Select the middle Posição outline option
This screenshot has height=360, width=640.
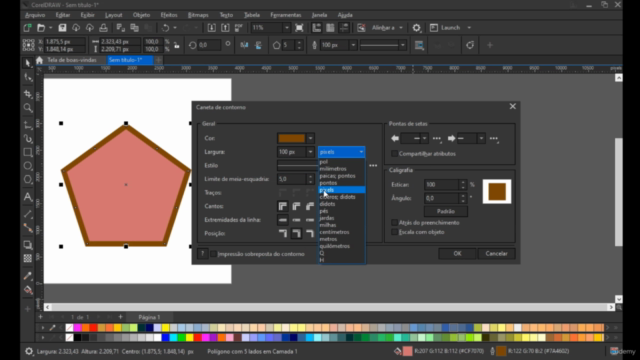pyautogui.click(x=296, y=233)
